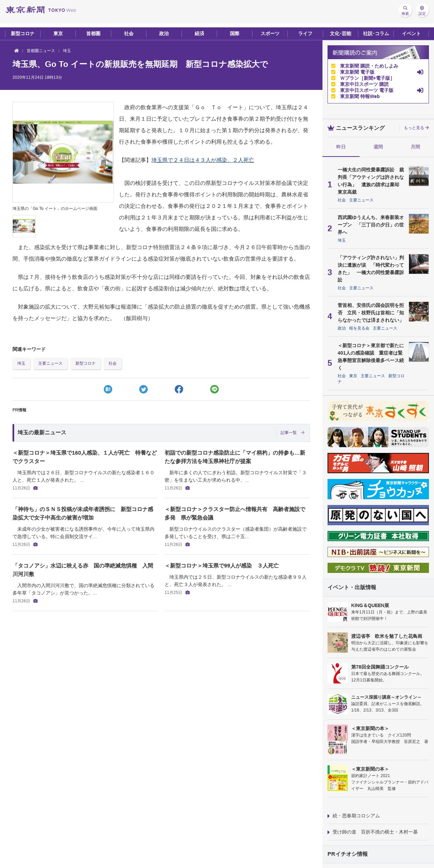Open the チョウカンヌ character banner

coord(378,489)
